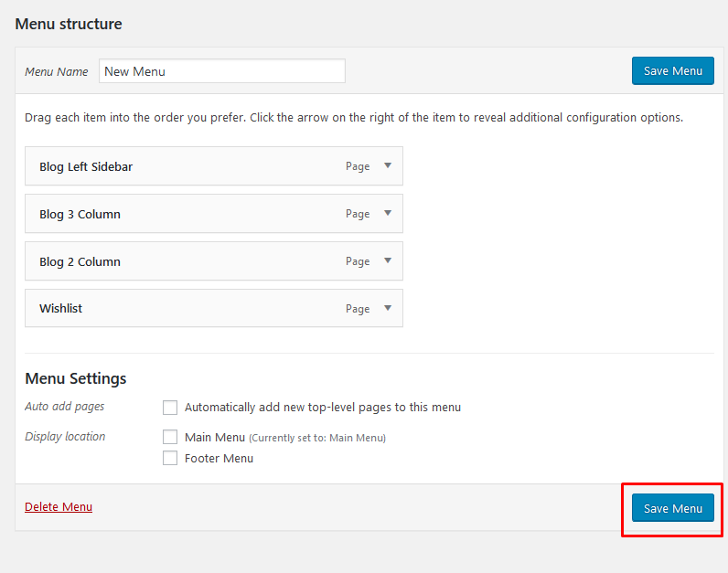Open Blog 2 Column configuration arrow

388,261
